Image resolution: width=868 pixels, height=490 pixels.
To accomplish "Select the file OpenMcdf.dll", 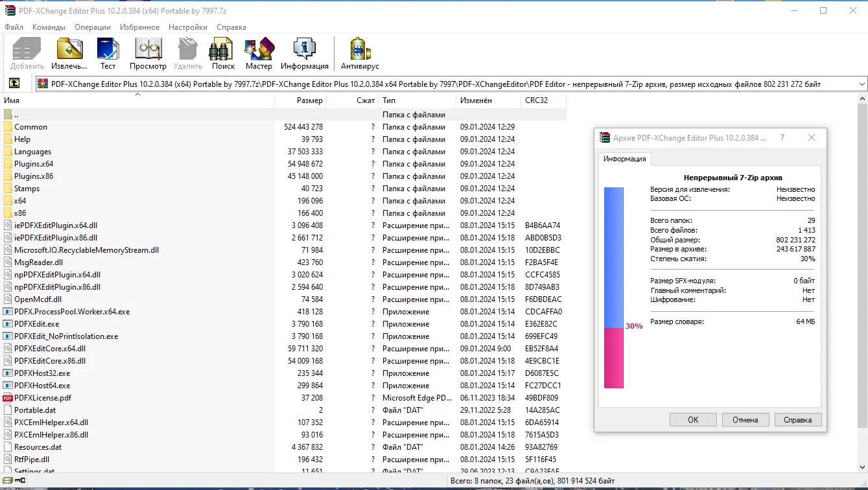I will tap(38, 299).
